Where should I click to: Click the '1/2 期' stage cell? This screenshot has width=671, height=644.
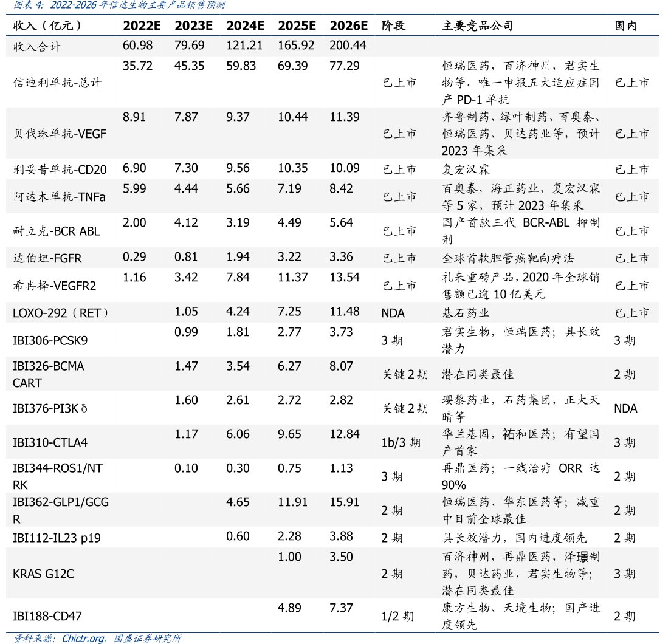(x=397, y=616)
